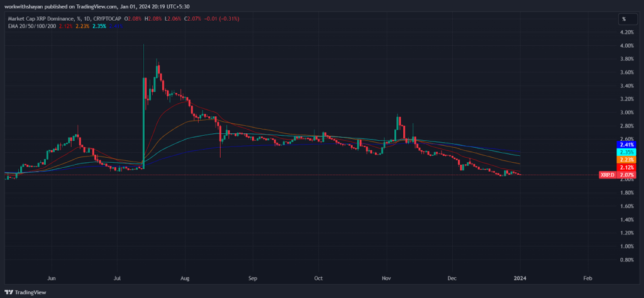The image size is (644, 298).
Task: Select the Jul marker on time axis
Action: click(118, 279)
